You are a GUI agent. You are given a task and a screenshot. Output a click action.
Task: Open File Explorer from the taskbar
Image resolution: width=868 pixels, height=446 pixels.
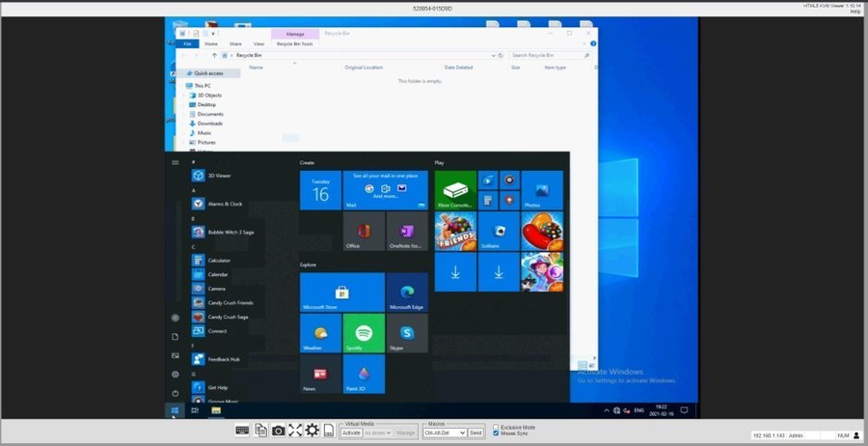click(216, 410)
